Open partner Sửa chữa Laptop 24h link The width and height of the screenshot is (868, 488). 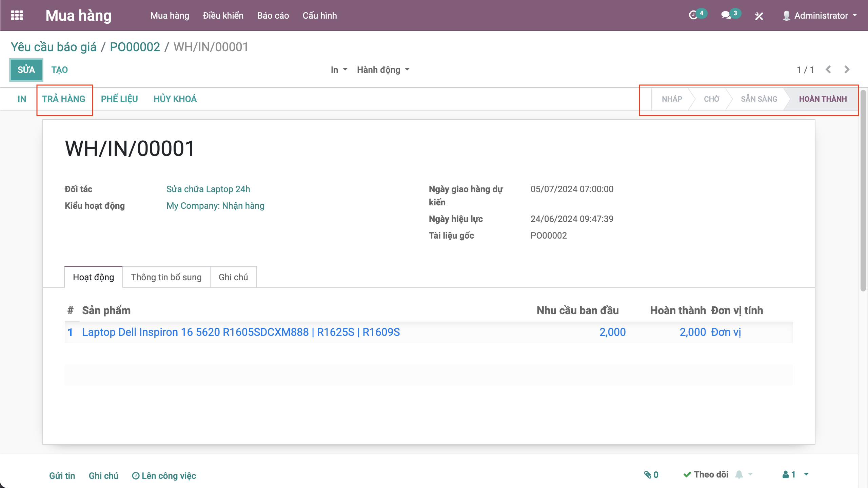click(208, 189)
